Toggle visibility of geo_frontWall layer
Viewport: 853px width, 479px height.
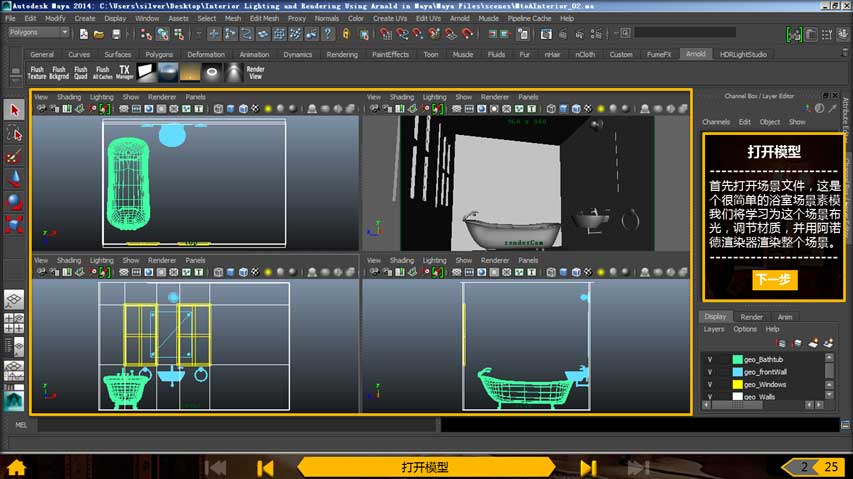pyautogui.click(x=710, y=371)
